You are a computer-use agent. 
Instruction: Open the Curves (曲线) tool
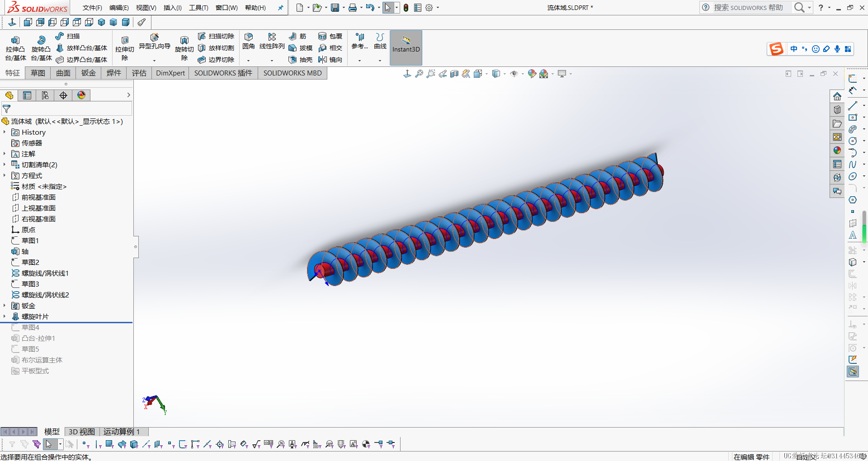[x=380, y=41]
